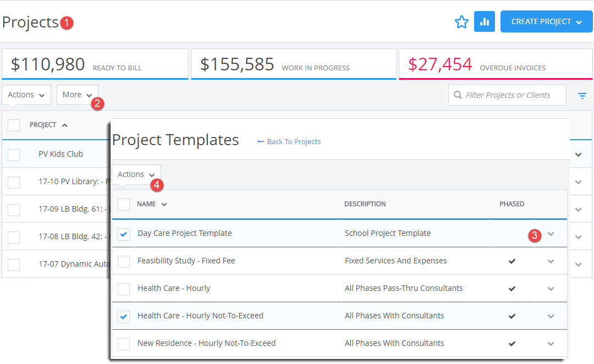This screenshot has width=594, height=364.
Task: Expand Feasibility Study row chevron
Action: (551, 261)
